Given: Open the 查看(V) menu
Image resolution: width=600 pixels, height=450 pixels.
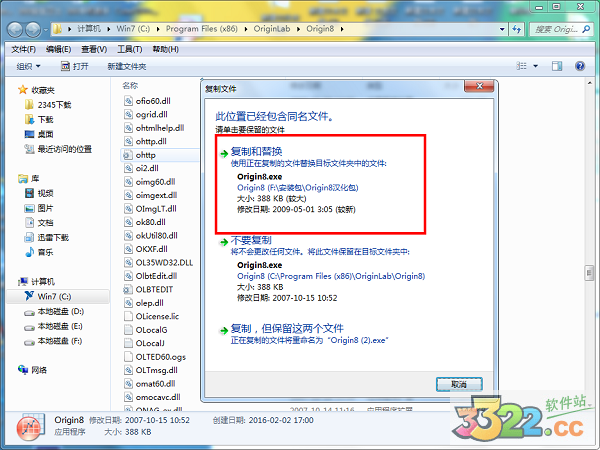Looking at the screenshot, I should [94, 49].
